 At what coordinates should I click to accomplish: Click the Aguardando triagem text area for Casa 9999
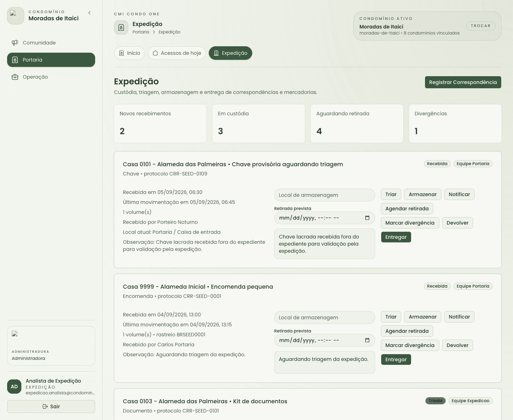coord(325,362)
